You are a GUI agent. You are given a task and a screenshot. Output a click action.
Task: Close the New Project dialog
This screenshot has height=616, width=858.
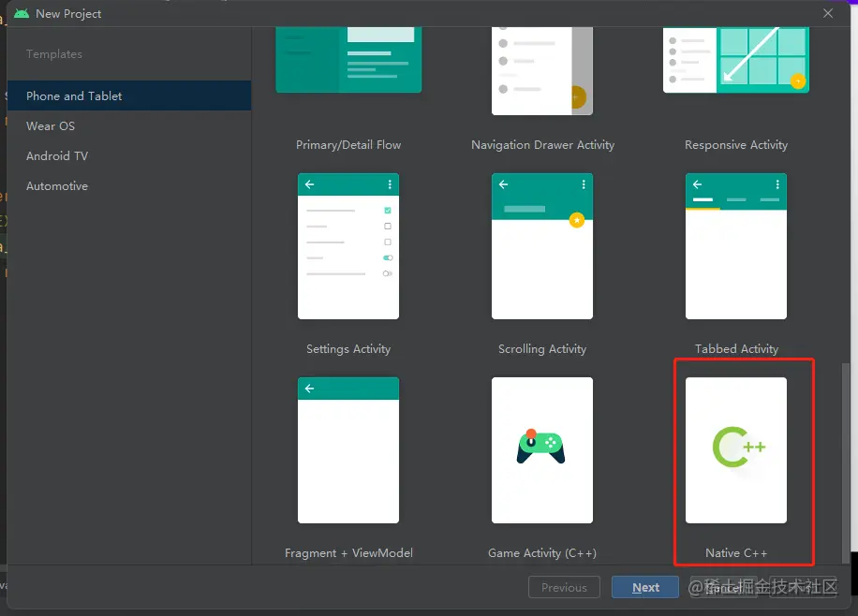point(828,13)
